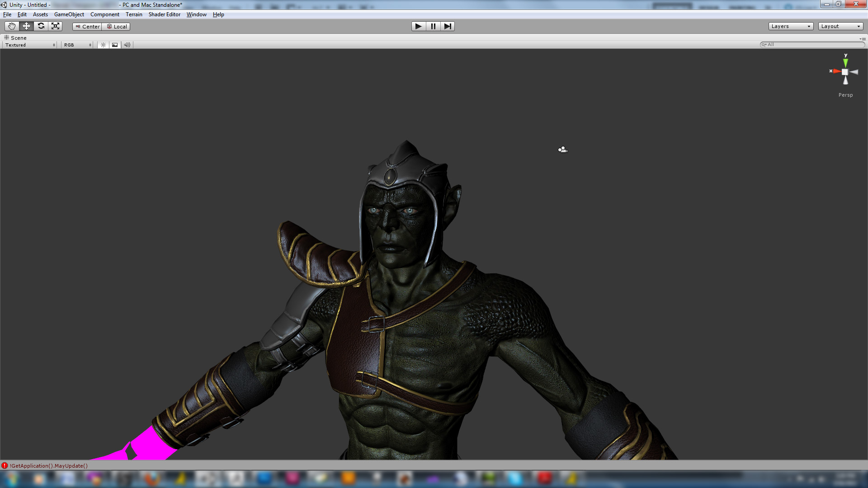Click the Unity logo in title bar
The height and width of the screenshot is (488, 868).
(4, 5)
